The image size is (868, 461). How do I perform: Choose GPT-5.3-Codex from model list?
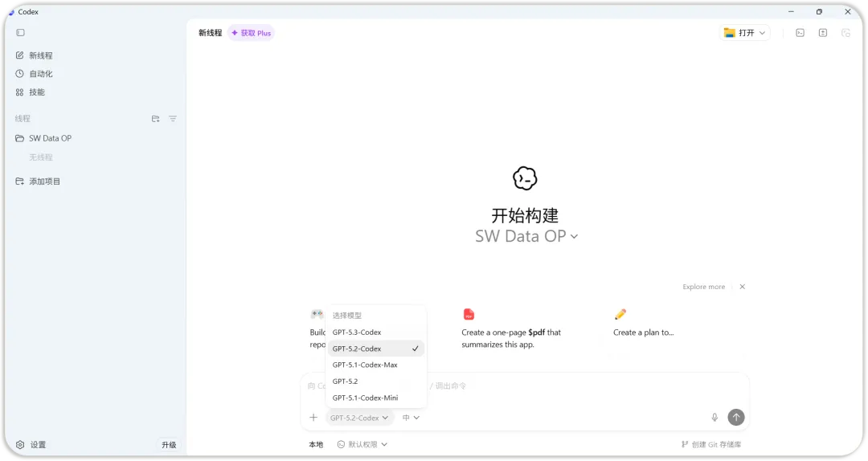coord(376,332)
